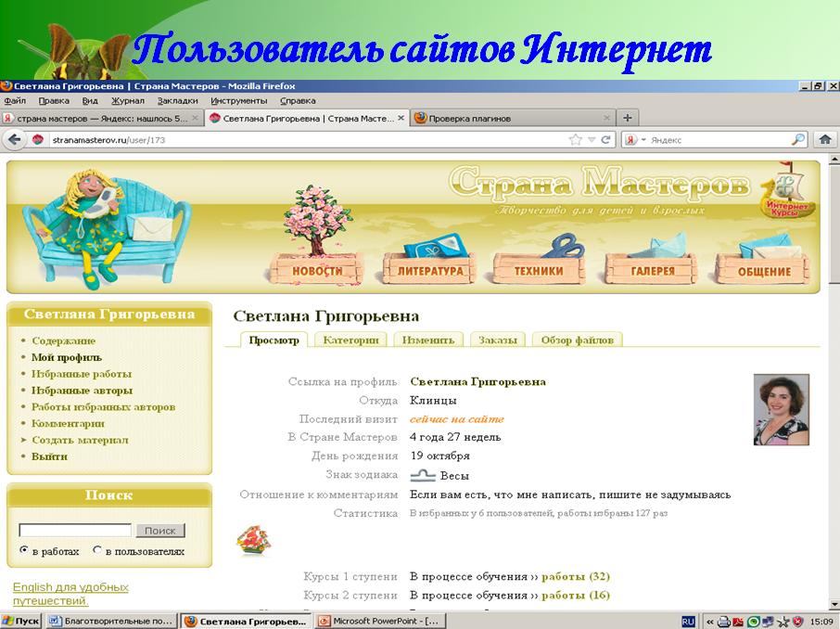Open the Пуск start menu
The image size is (840, 629).
click(21, 622)
